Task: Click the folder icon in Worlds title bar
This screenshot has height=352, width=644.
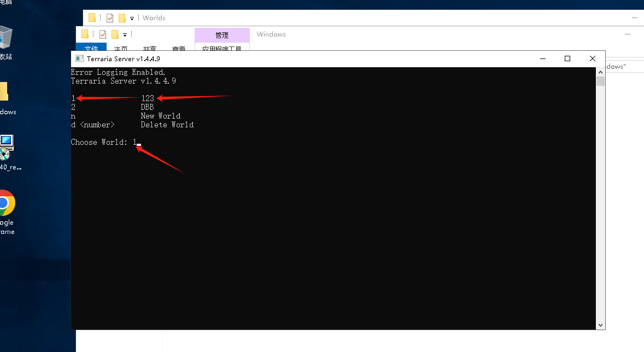Action: [x=92, y=17]
